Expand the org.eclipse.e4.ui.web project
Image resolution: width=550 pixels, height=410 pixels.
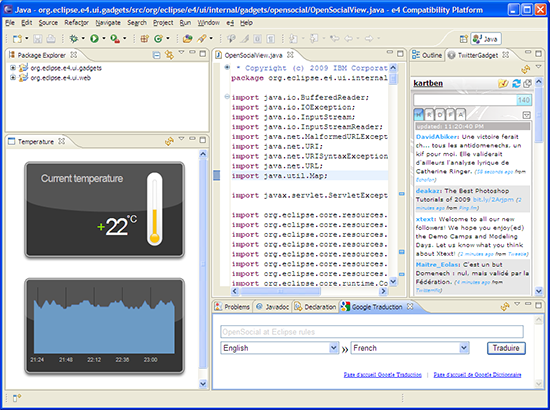pos(13,78)
